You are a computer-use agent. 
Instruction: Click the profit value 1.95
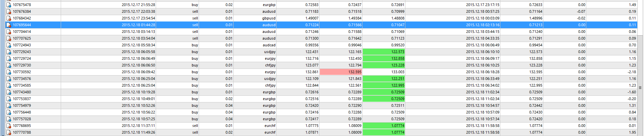(632, 132)
